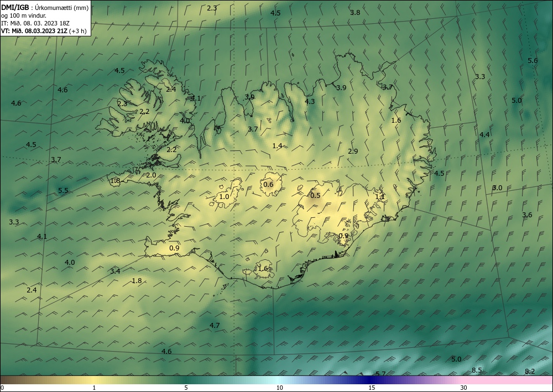
Task: Click the 2.0 value label
Action: click(151, 175)
